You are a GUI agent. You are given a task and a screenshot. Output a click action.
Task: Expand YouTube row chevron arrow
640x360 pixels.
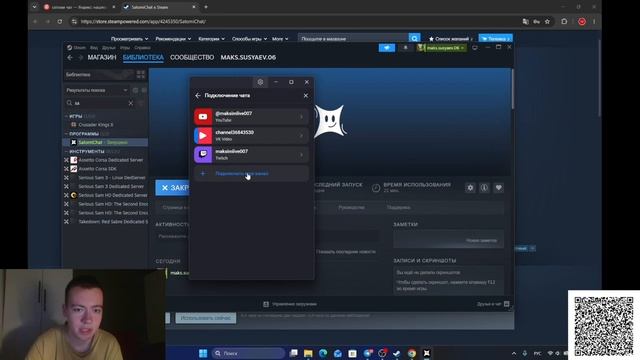tap(301, 117)
